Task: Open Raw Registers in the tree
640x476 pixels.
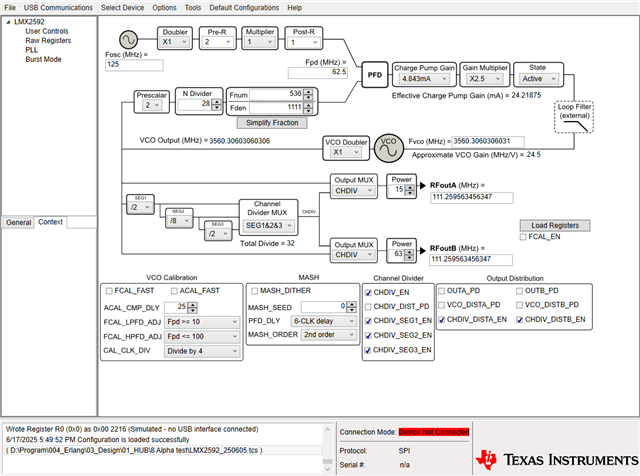Action: point(48,40)
